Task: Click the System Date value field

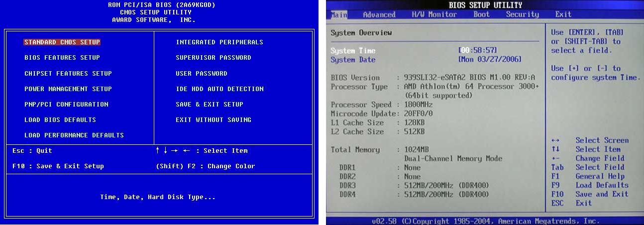Action: [x=490, y=60]
